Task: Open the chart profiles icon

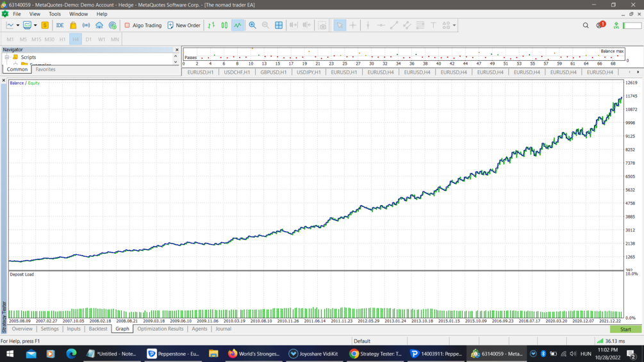Action: [27, 26]
